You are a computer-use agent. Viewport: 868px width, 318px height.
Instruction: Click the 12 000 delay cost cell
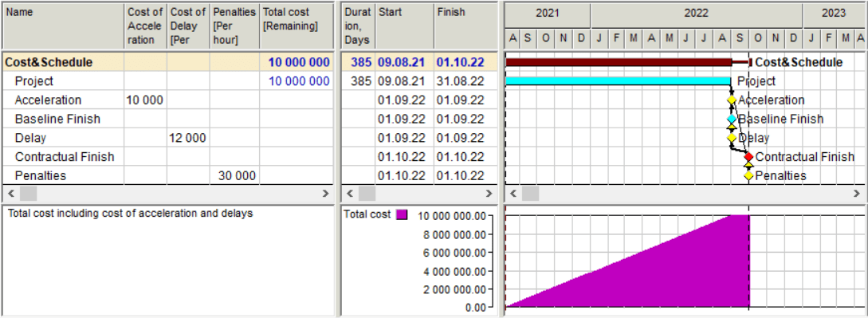tap(188, 138)
